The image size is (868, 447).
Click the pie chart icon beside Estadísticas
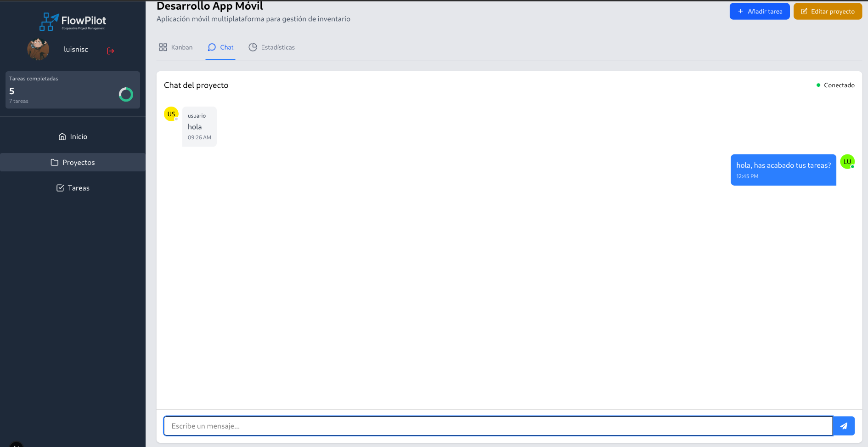[253, 47]
